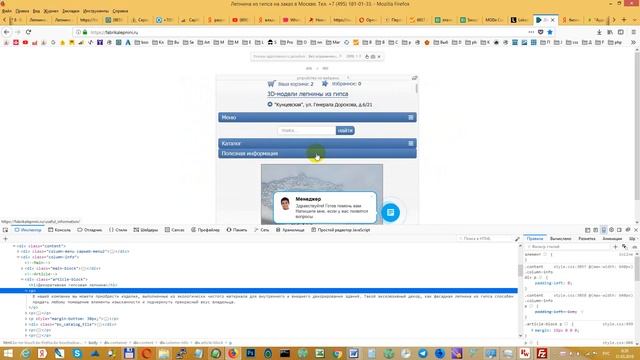Switch to the Разметка styles tab
This screenshot has width=640, height=360.
coord(587,238)
